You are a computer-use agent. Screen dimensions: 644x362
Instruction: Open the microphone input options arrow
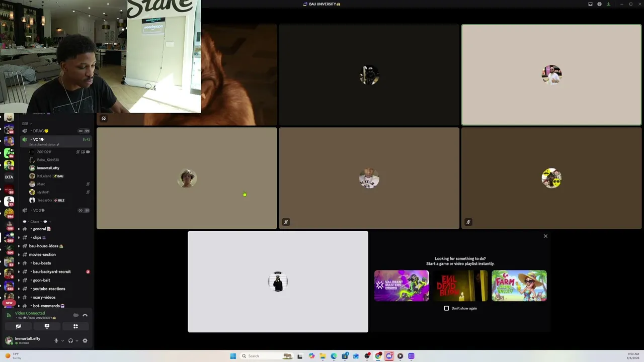(x=62, y=341)
